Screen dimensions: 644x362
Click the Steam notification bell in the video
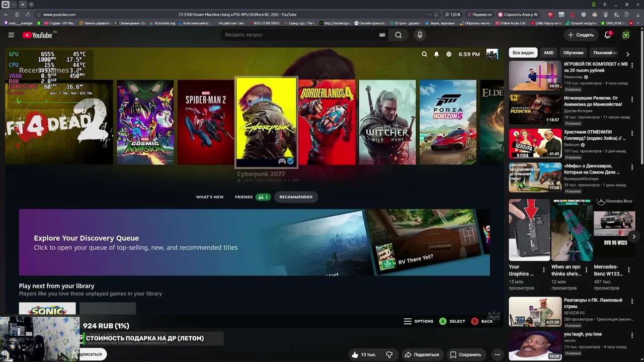pos(436,54)
